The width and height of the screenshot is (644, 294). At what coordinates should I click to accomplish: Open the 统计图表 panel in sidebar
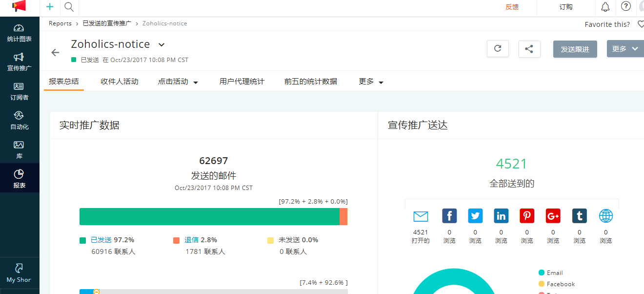point(19,33)
